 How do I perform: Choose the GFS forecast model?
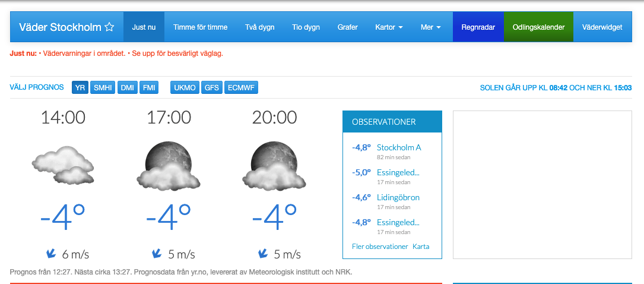[x=212, y=88]
